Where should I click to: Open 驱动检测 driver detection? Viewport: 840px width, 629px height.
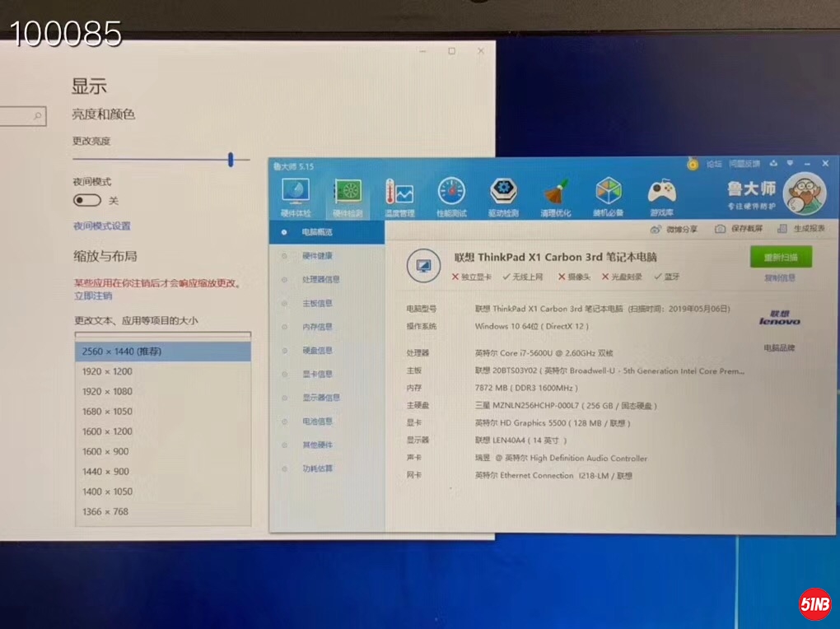pyautogui.click(x=503, y=197)
